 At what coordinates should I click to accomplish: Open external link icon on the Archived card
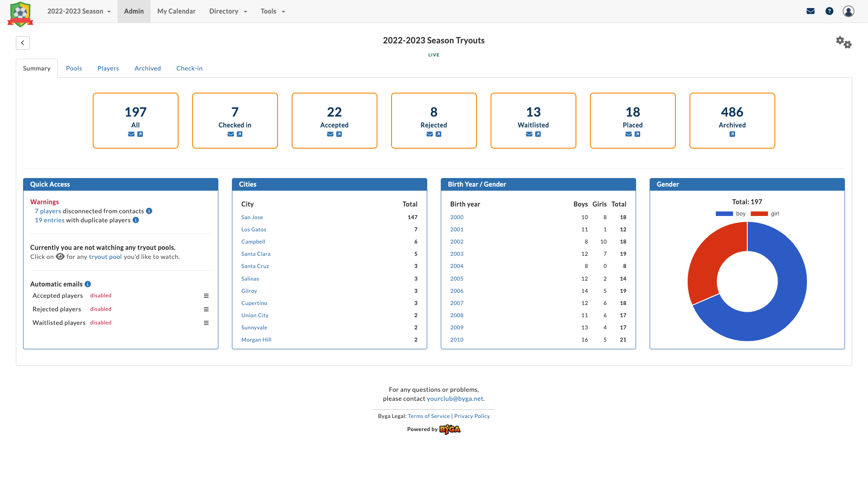coord(732,134)
